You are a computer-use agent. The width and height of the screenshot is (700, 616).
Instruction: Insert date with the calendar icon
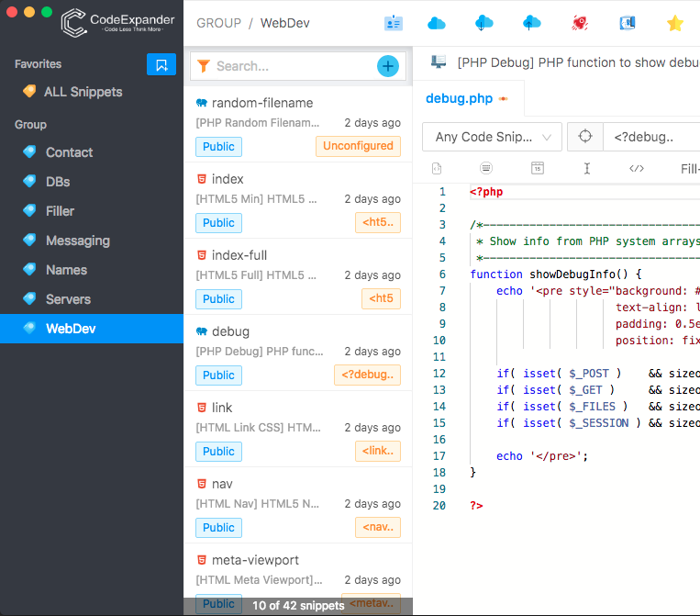538,168
